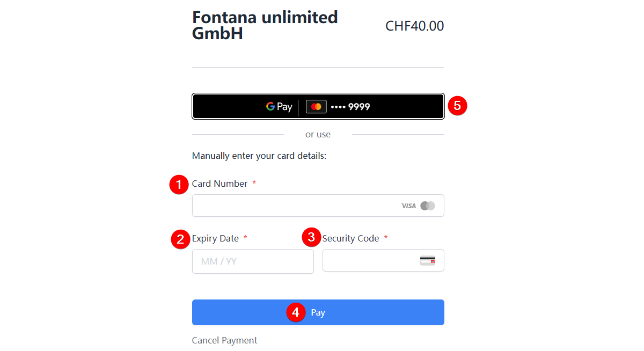Click the Cancel Payment link
This screenshot has width=644, height=351.
click(x=224, y=340)
